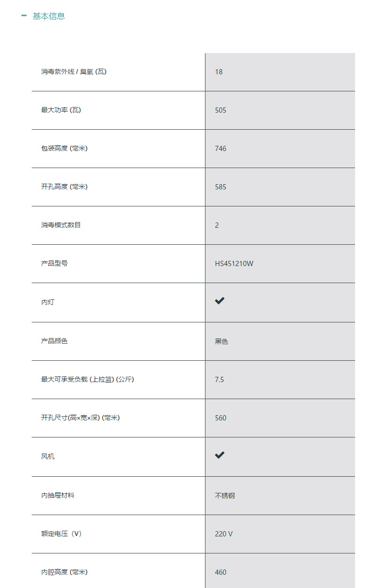Click the checkmark icon in 内灯 row
Image resolution: width=374 pixels, height=588 pixels.
click(x=220, y=301)
